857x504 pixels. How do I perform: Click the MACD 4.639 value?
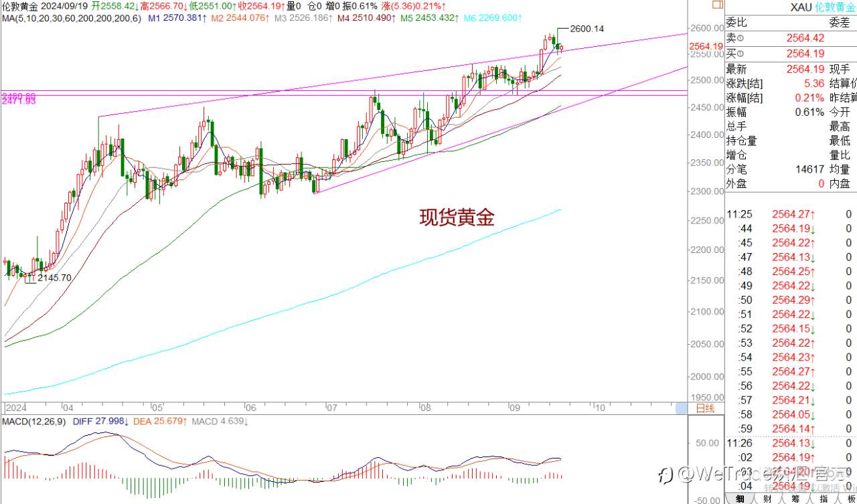[220, 421]
